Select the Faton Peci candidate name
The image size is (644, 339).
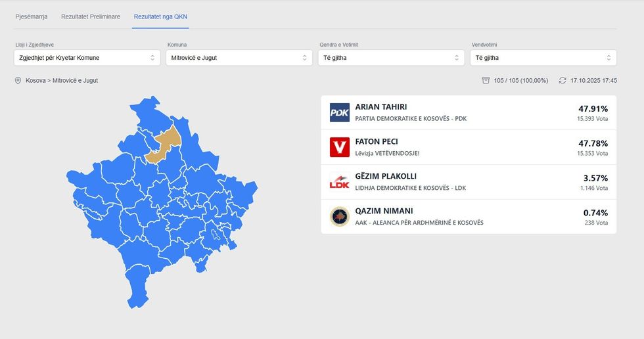tap(377, 141)
